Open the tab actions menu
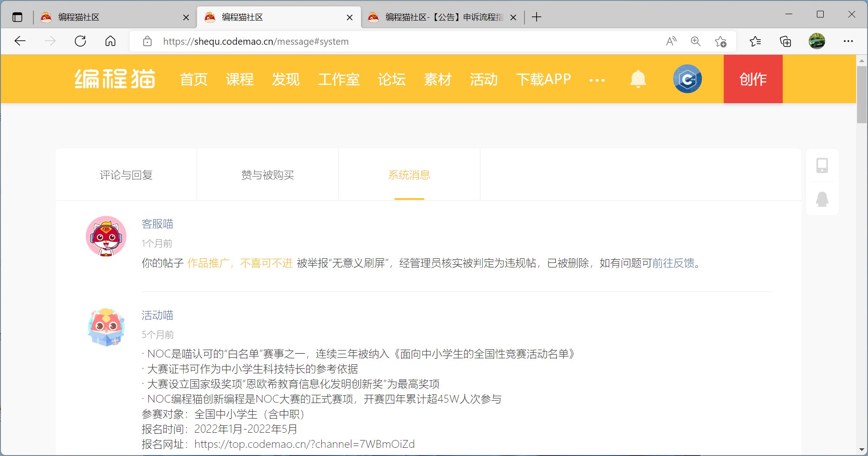Screen dimensions: 868x456 [17, 17]
